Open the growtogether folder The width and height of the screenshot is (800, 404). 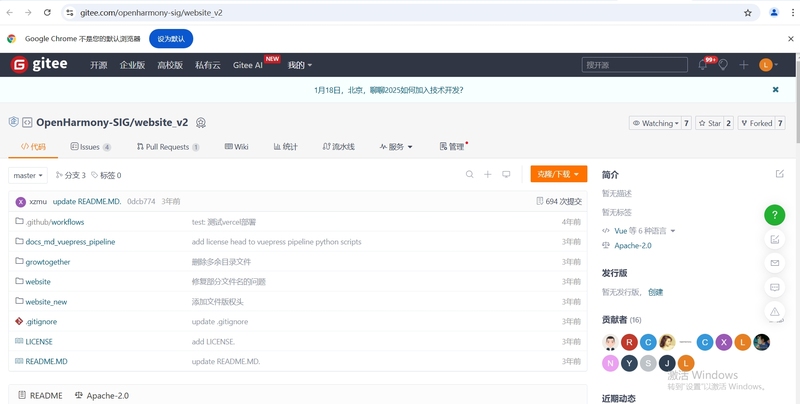click(x=48, y=262)
